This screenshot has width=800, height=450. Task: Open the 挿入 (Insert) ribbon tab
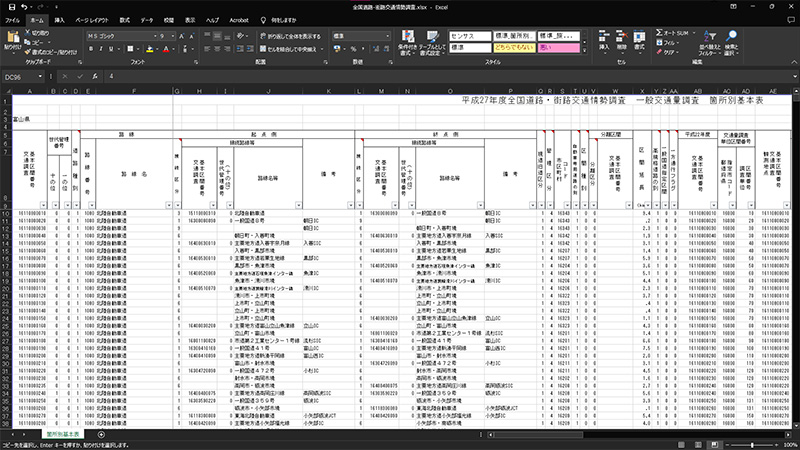[x=60, y=19]
